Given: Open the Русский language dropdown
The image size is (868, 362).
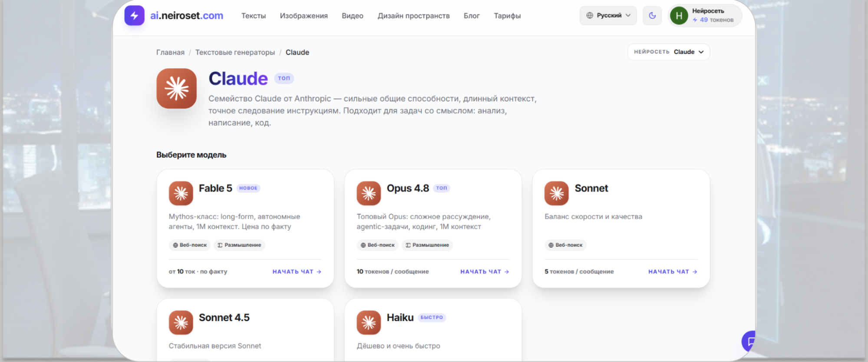Looking at the screenshot, I should (x=608, y=16).
